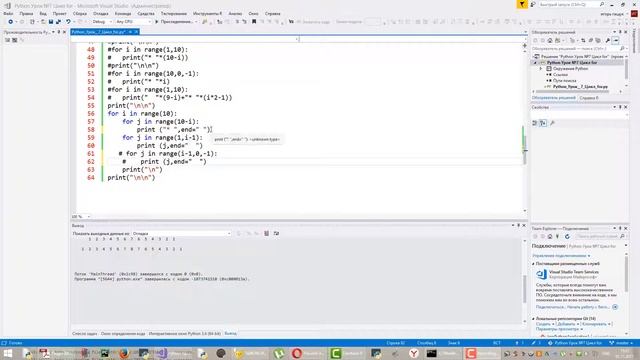Switch to the Список задач tab

(x=84, y=333)
